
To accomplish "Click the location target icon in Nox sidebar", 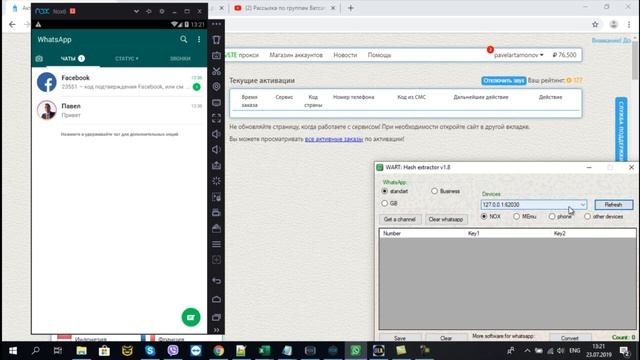I will [x=216, y=87].
